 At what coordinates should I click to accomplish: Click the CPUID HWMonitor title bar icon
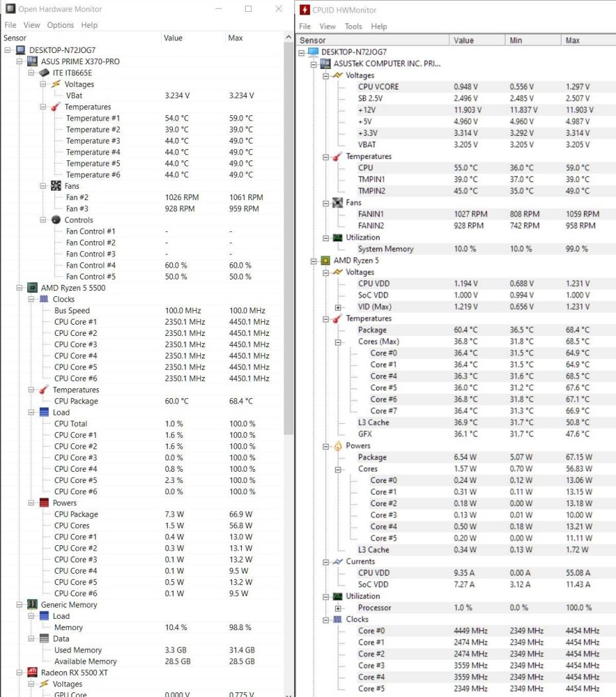click(x=305, y=10)
